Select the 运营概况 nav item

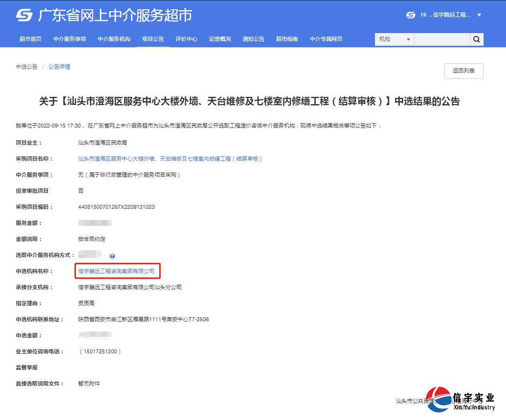pyautogui.click(x=220, y=39)
